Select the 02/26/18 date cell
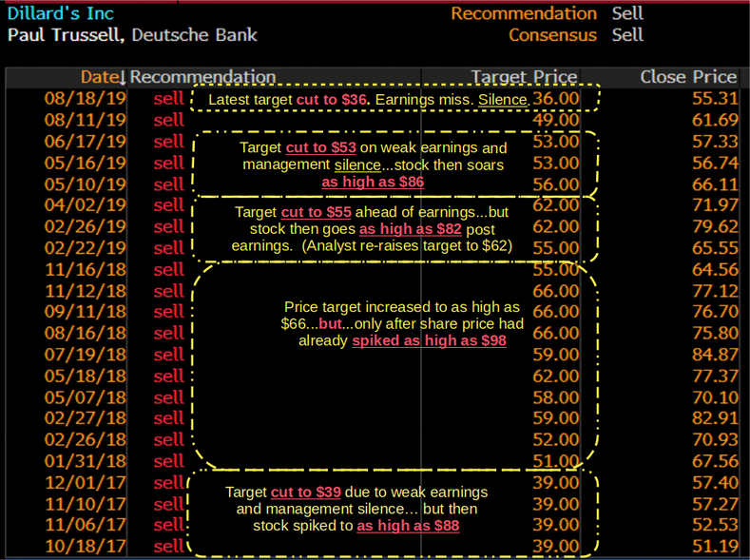 pos(86,439)
